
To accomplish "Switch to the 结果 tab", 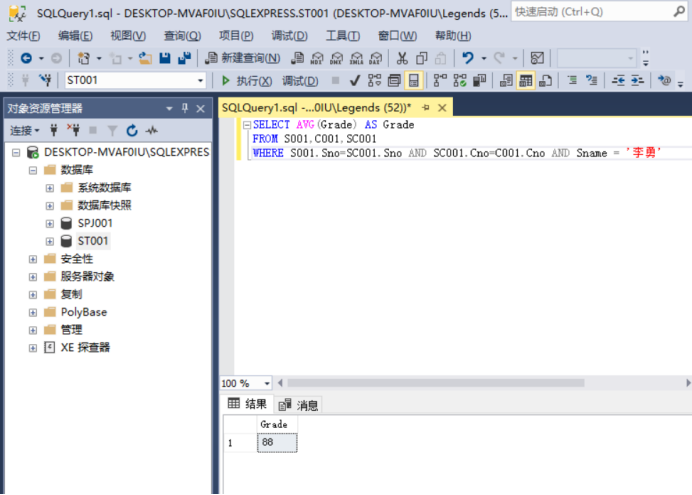I will pyautogui.click(x=247, y=403).
